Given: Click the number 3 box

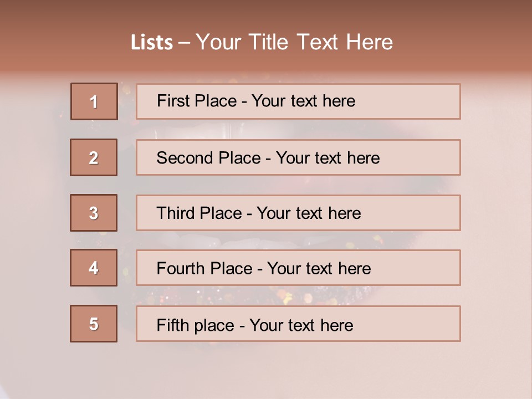Looking at the screenshot, I should (94, 213).
